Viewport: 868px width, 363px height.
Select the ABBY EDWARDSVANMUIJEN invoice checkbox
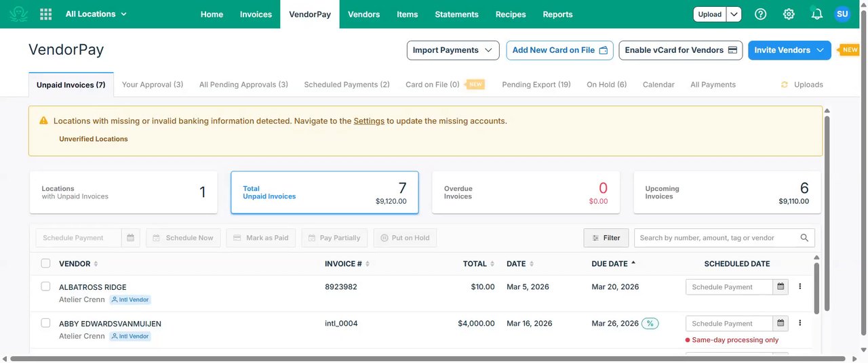click(x=45, y=323)
